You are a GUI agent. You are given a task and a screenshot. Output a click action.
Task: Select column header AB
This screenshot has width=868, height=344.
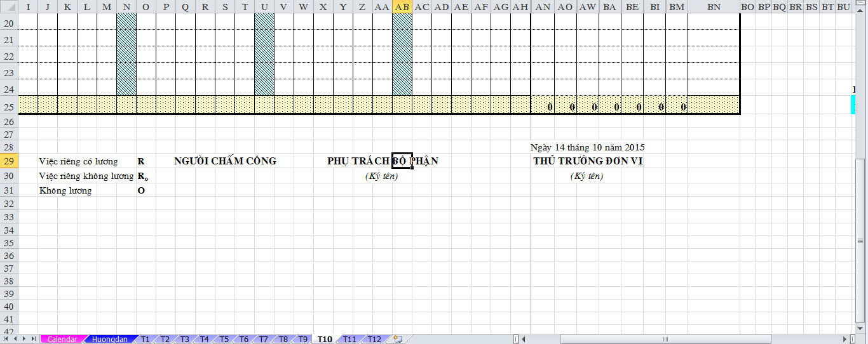[x=402, y=7]
